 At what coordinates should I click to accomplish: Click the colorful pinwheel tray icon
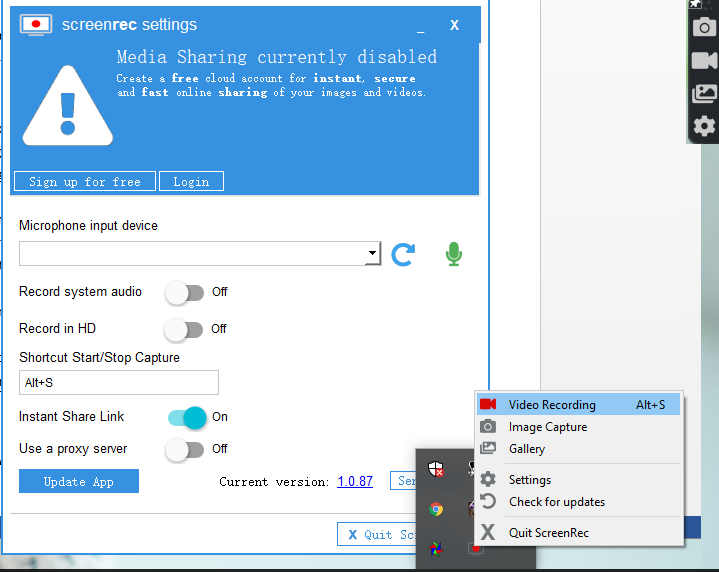coord(436,549)
